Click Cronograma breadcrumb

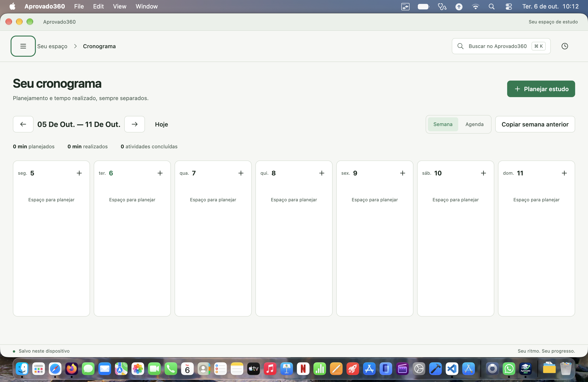tap(99, 46)
